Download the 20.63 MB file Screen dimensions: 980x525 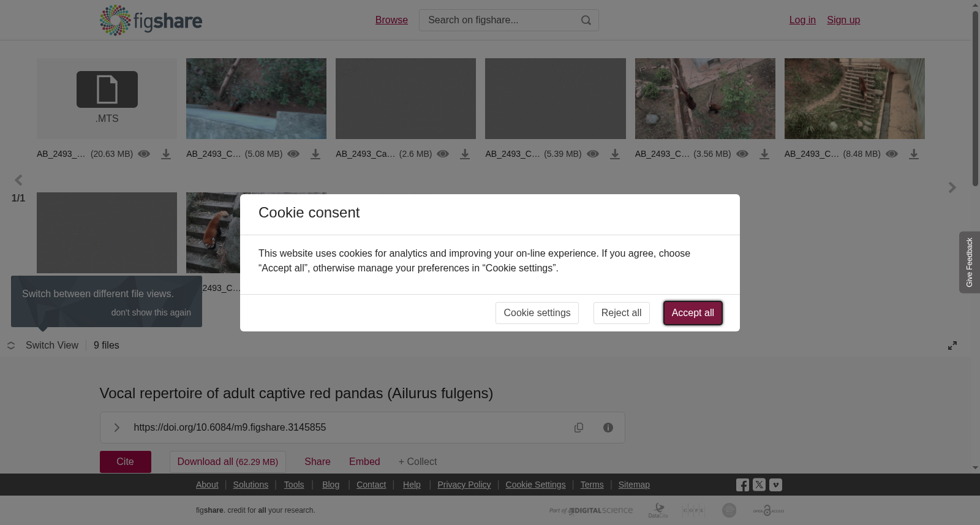click(x=166, y=154)
